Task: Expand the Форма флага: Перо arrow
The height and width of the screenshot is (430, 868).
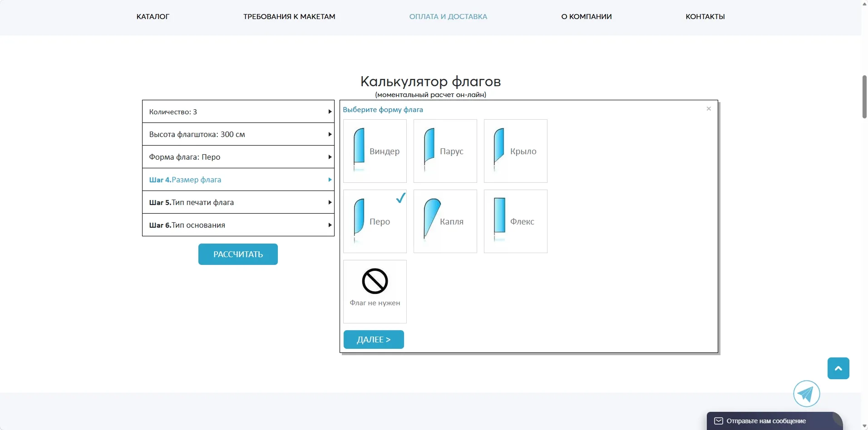Action: tap(330, 157)
